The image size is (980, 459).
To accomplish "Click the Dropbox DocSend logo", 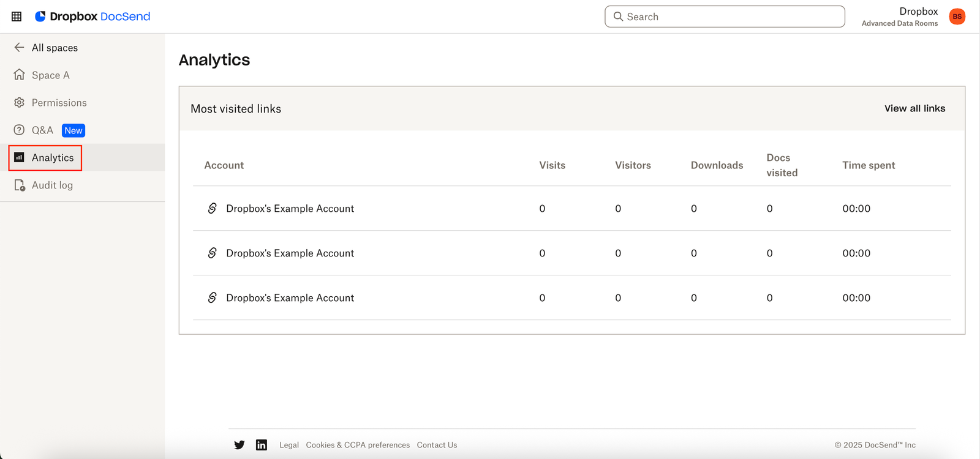I will coord(92,17).
